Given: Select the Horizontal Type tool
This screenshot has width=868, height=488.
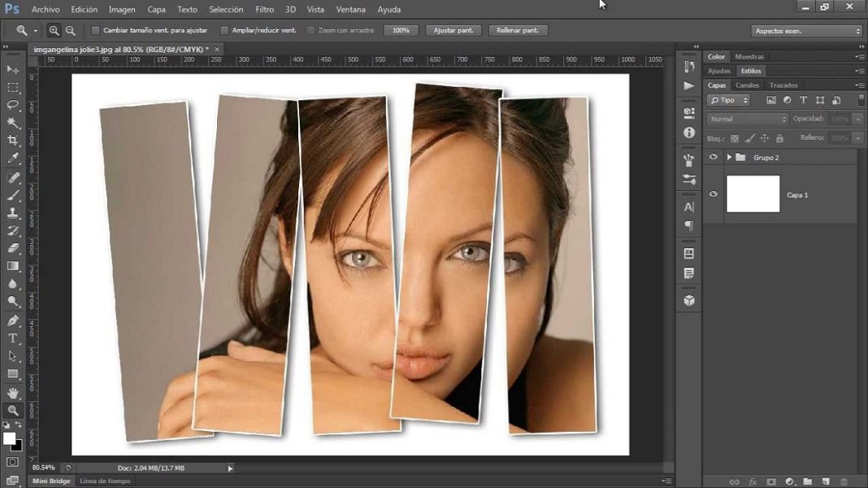Looking at the screenshot, I should point(13,338).
